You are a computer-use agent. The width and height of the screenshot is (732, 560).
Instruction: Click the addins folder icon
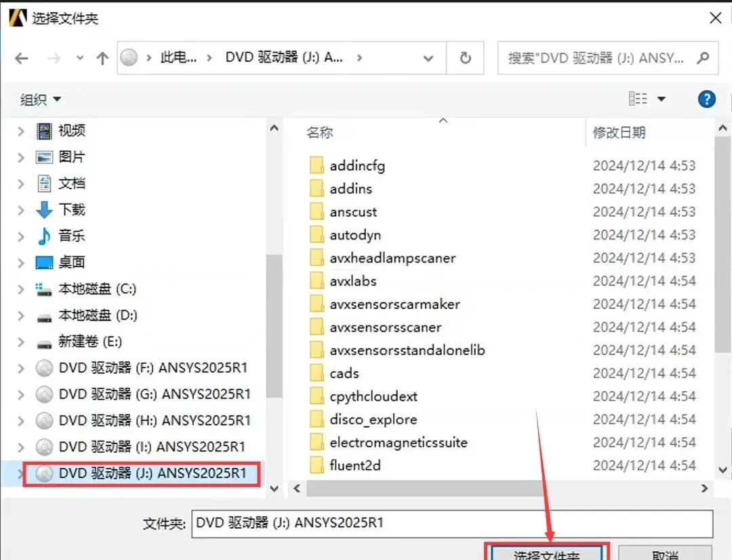tap(317, 188)
